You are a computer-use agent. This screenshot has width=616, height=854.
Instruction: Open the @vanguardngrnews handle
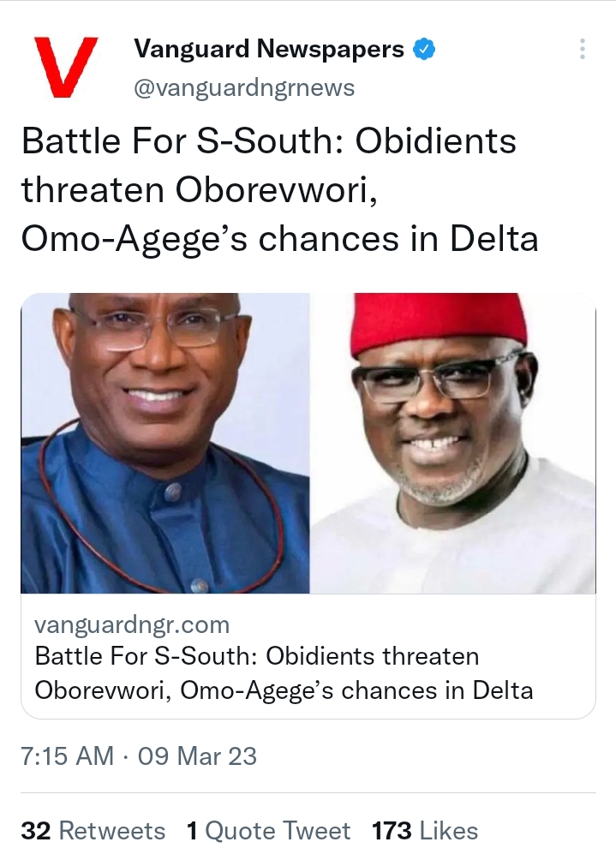(244, 87)
